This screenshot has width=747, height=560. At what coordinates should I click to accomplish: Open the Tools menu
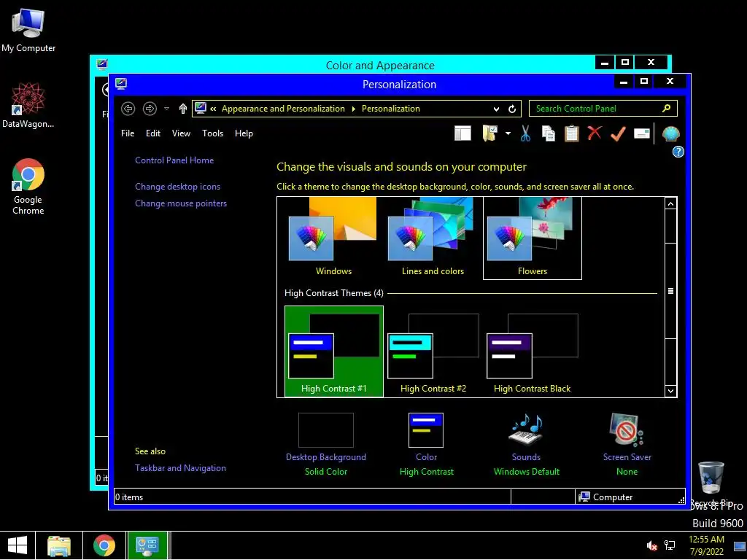pyautogui.click(x=212, y=133)
